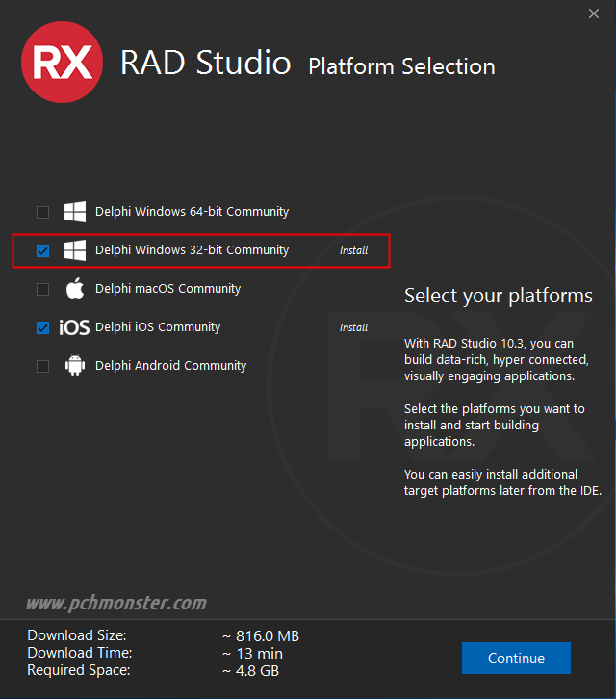
Task: Click the '~ 13 min' download time value
Action: pos(252,654)
